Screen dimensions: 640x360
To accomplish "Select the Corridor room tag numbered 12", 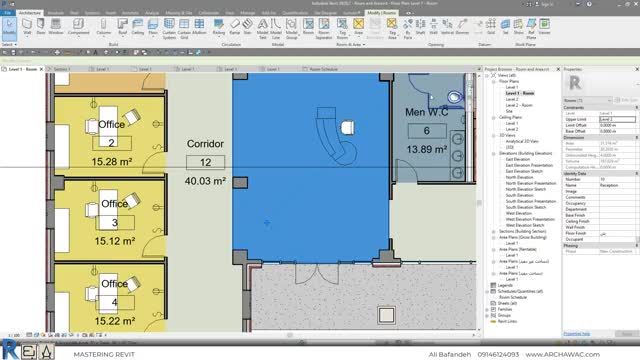I will (x=205, y=162).
